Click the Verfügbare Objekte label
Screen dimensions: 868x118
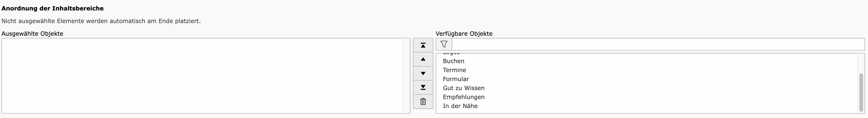click(x=464, y=34)
